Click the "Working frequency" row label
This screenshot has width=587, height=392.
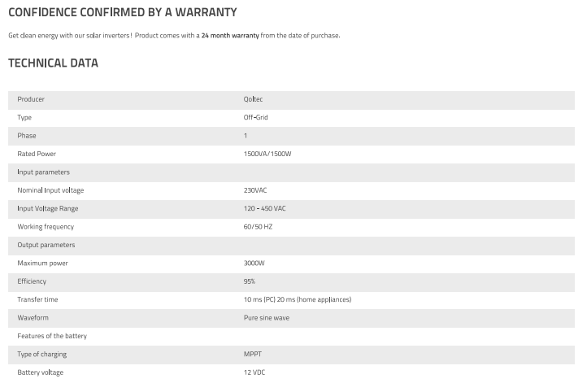pyautogui.click(x=46, y=227)
